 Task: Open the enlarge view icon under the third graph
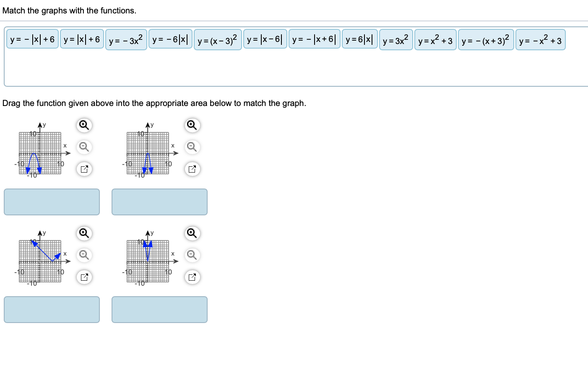(x=83, y=277)
